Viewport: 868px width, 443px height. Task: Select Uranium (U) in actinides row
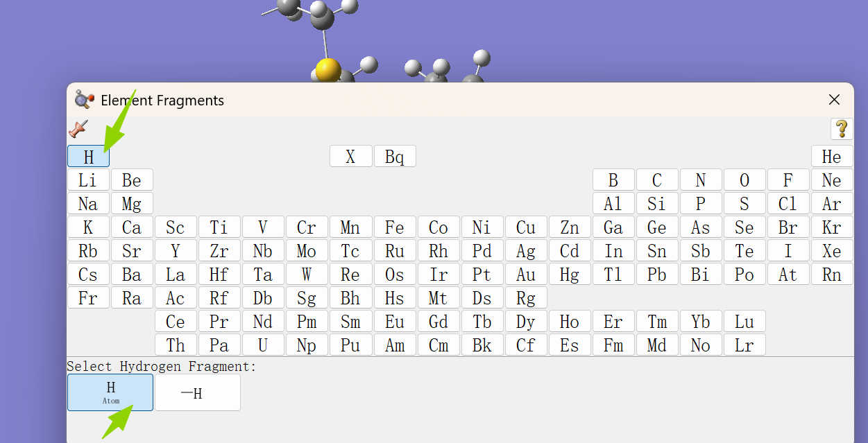coord(263,345)
